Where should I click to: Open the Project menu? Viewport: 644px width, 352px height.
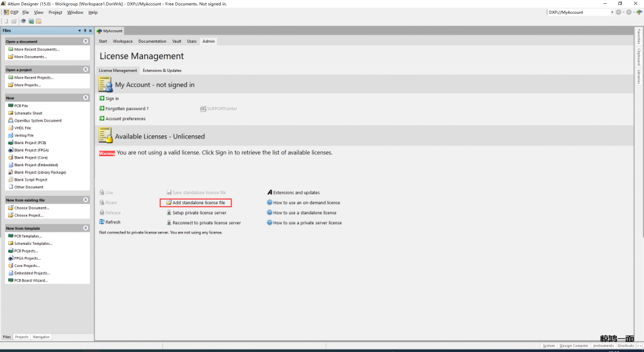(55, 12)
